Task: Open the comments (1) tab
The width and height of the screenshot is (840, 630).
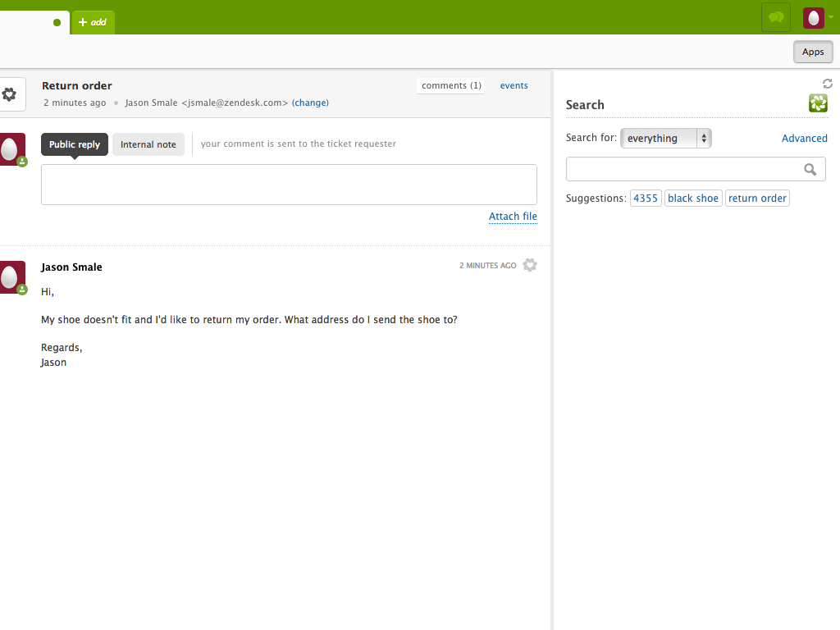Action: coord(450,85)
